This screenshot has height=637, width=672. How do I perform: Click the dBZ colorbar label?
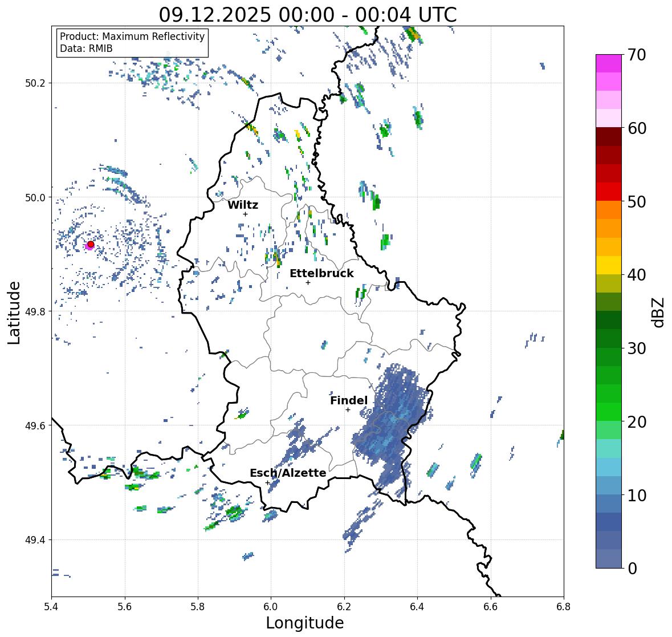(x=659, y=313)
